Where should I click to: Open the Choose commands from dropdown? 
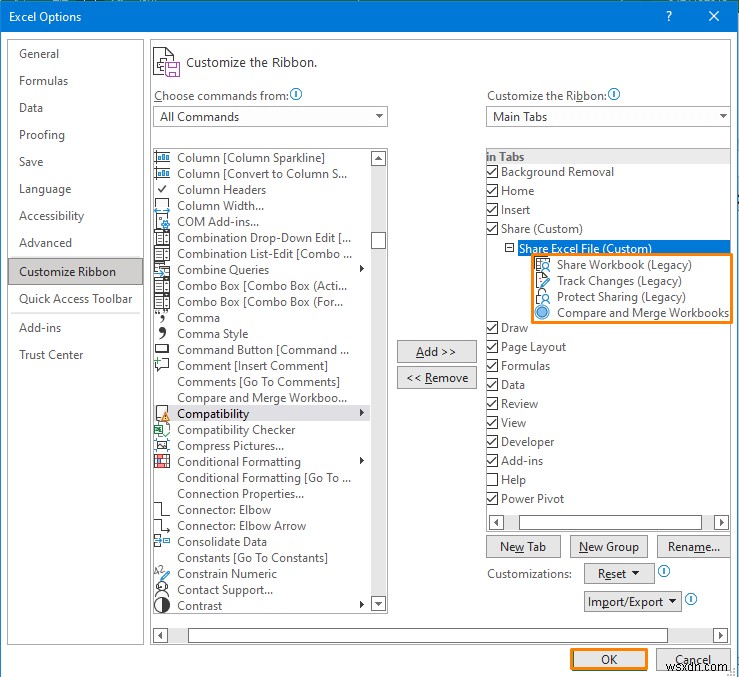pyautogui.click(x=270, y=116)
